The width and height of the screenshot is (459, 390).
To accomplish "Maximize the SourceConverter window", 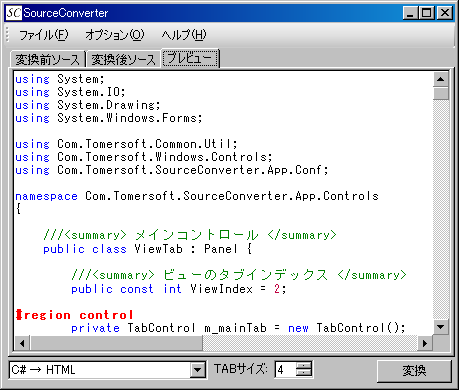I will 427,13.
